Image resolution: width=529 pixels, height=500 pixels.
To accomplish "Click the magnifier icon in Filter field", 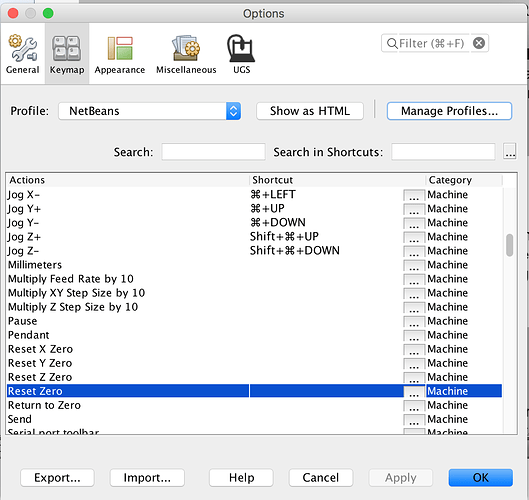I will tap(392, 44).
